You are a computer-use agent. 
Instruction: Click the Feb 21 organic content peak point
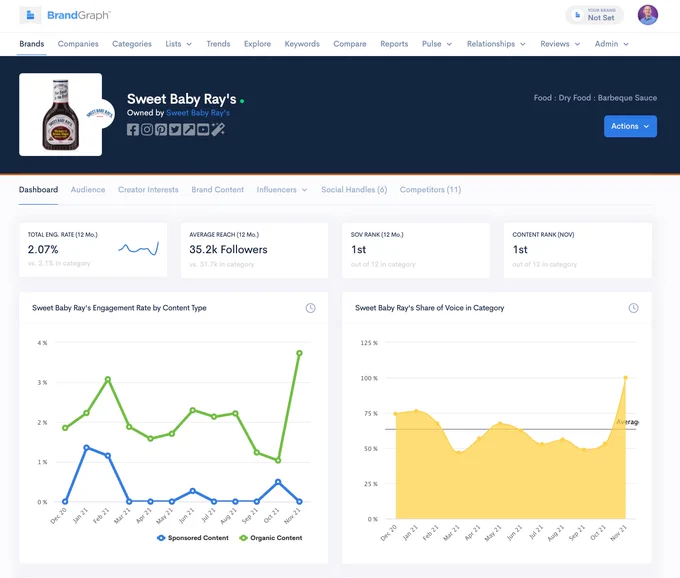(108, 379)
